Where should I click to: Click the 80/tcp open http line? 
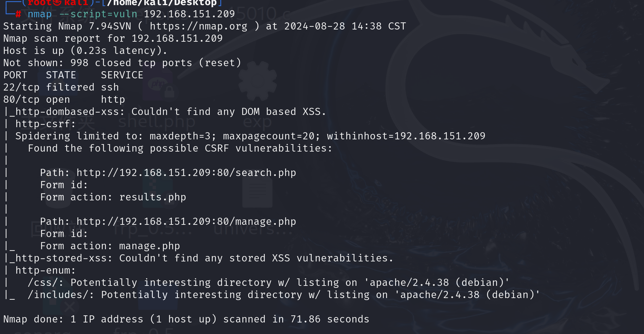pyautogui.click(x=64, y=99)
